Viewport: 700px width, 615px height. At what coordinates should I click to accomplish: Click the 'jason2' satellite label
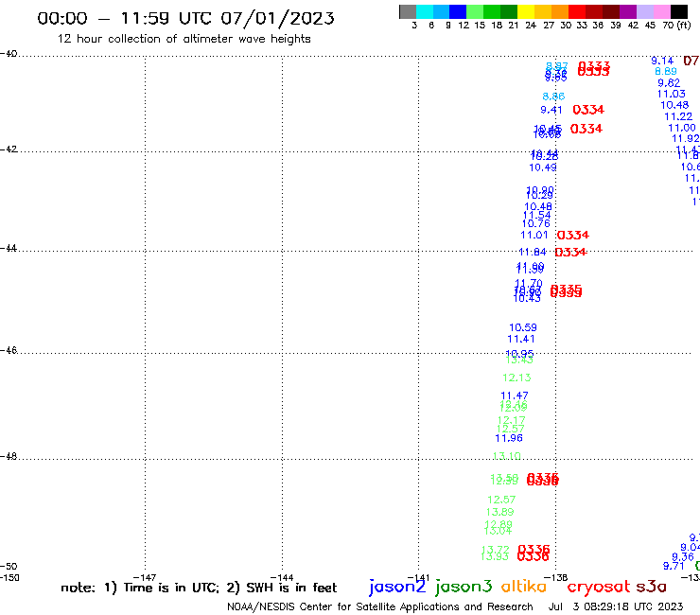[397, 587]
